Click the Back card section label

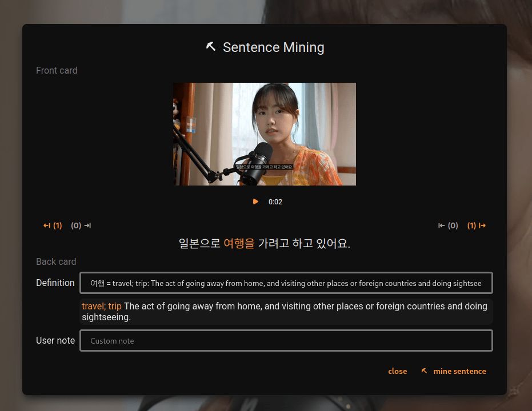pos(56,261)
